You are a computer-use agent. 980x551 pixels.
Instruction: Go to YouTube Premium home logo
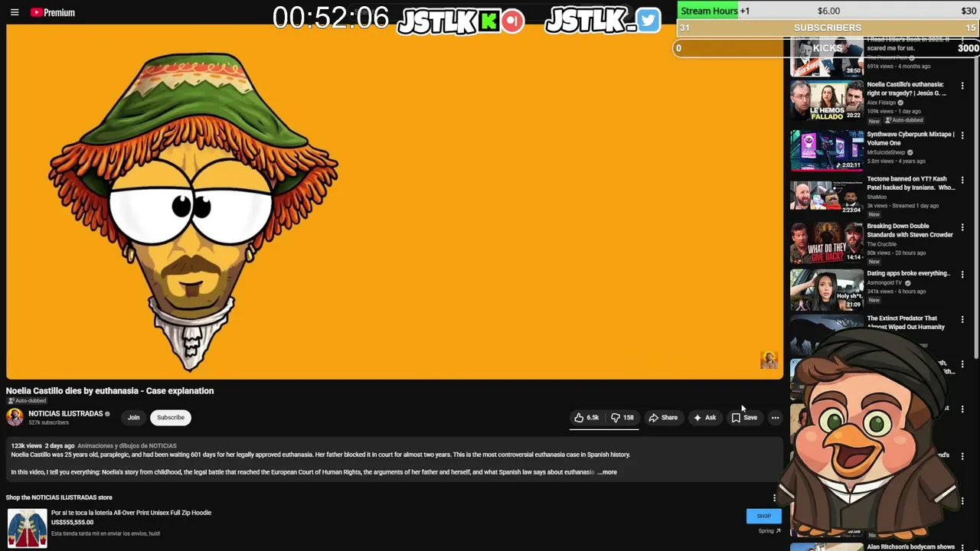coord(52,12)
